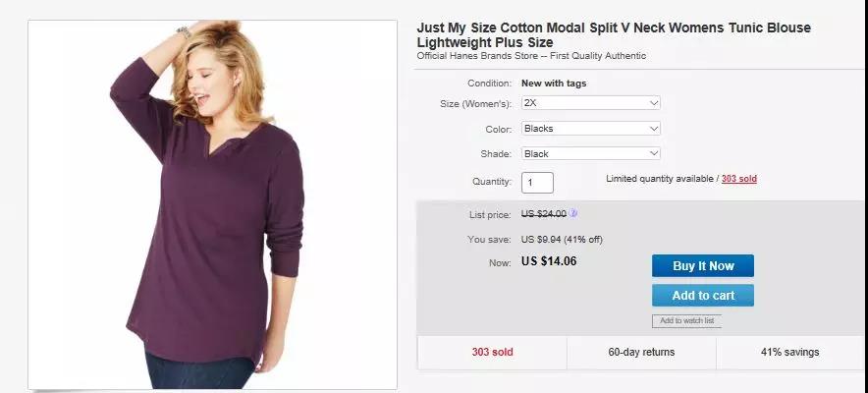Click the US $14.06 current price

549,262
